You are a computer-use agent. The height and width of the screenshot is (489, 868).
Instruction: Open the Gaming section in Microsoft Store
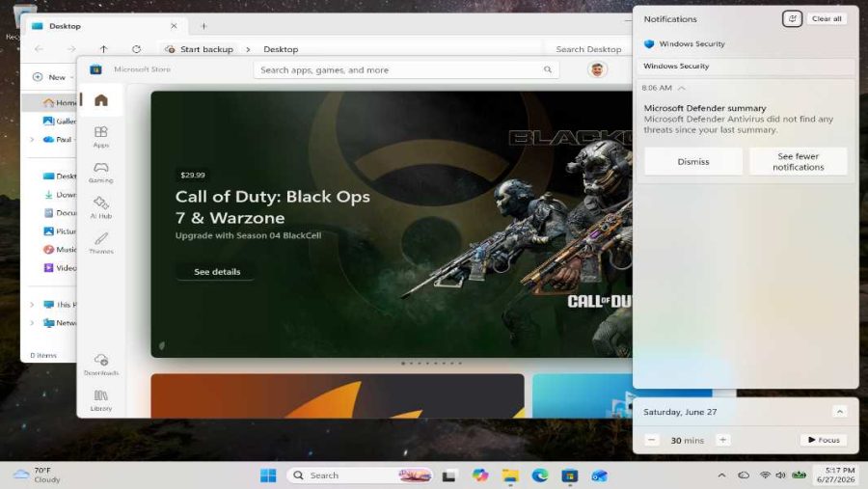point(100,173)
